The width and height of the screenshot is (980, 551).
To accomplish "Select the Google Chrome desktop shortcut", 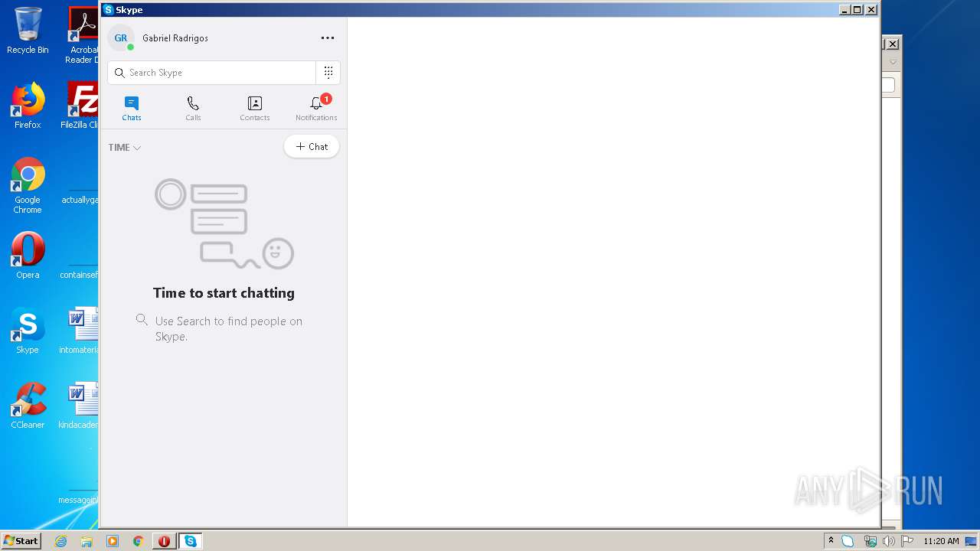I will pyautogui.click(x=28, y=186).
